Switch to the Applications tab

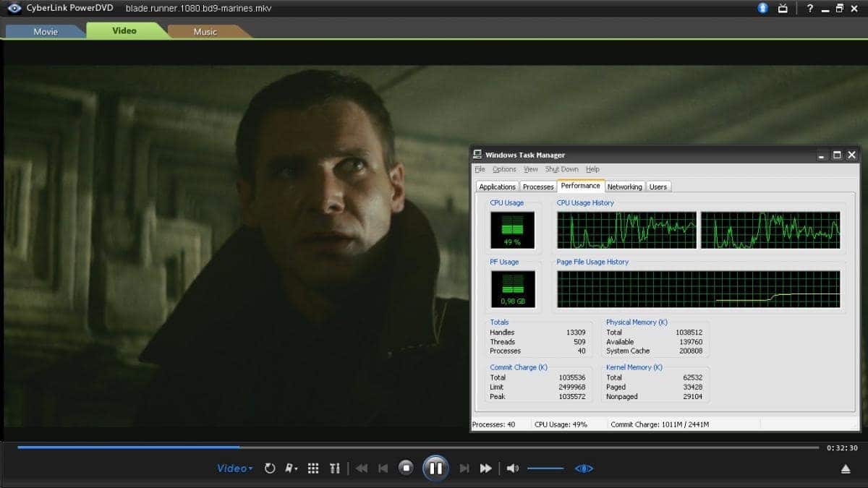[x=498, y=187]
